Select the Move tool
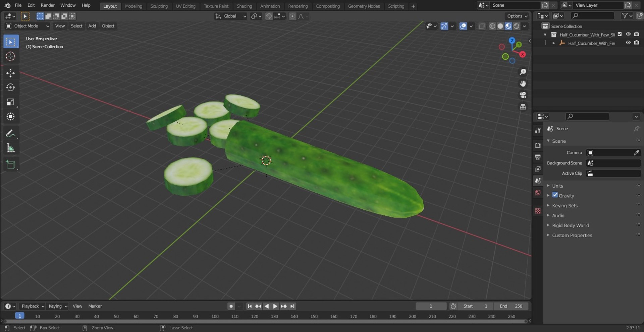 tap(11, 73)
